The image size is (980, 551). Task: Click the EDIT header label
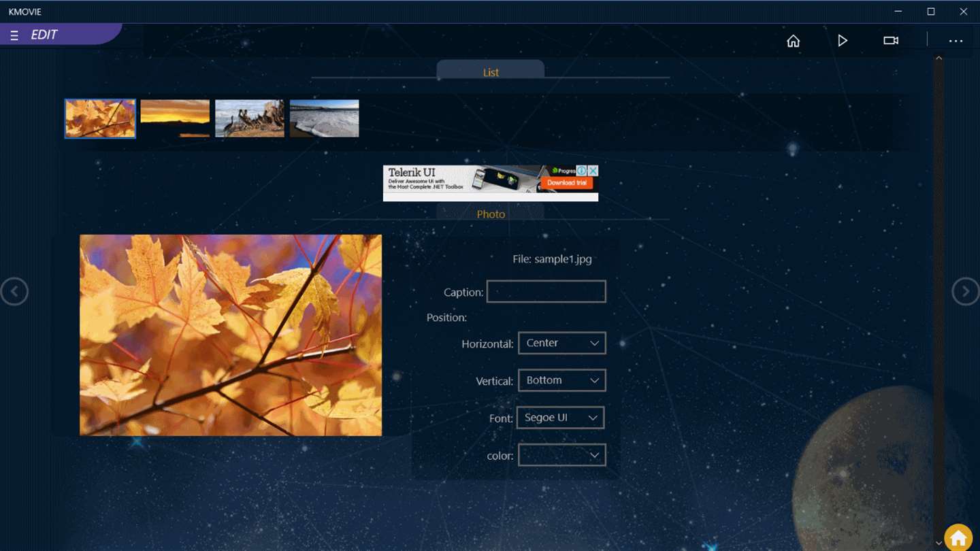tap(44, 35)
